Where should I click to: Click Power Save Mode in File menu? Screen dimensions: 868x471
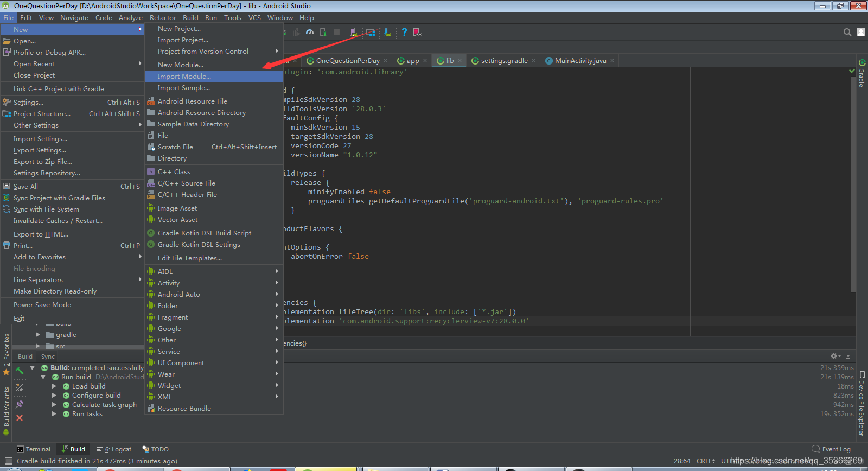click(x=72, y=305)
